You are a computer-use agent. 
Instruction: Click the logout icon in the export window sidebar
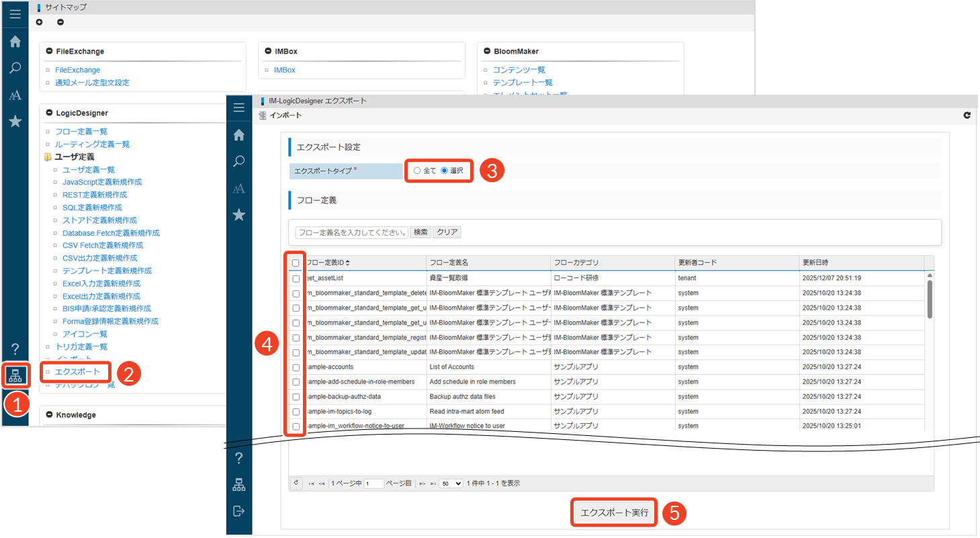pos(238,511)
